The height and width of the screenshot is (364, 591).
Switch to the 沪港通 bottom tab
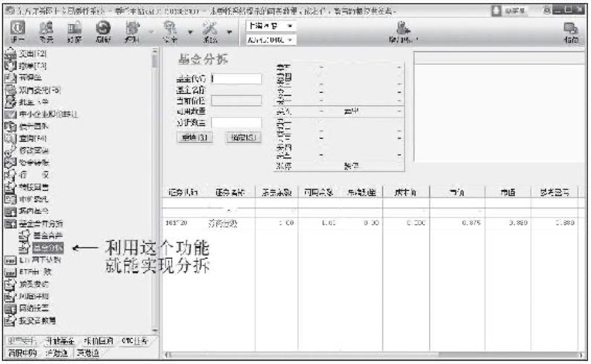tap(57, 353)
